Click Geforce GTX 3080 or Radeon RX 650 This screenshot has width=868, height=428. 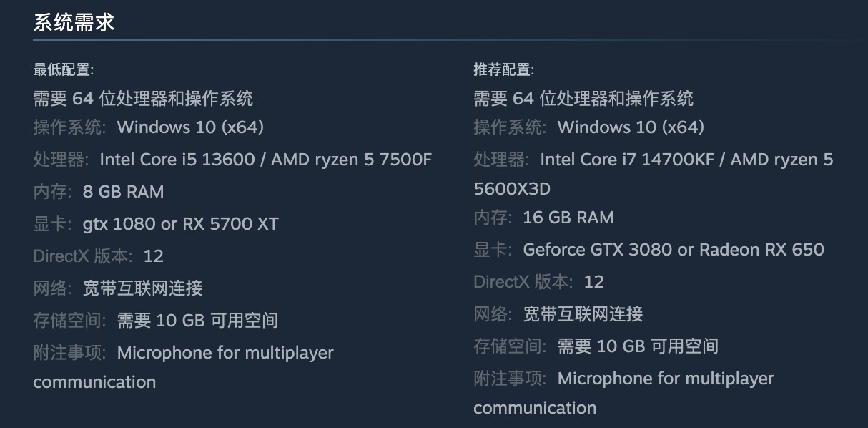click(674, 250)
